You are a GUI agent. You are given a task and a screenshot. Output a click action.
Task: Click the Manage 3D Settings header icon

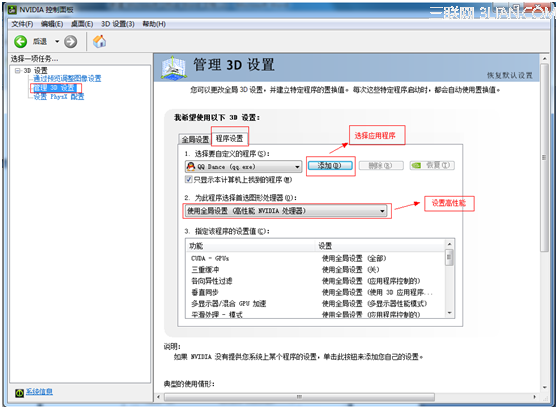tap(173, 68)
